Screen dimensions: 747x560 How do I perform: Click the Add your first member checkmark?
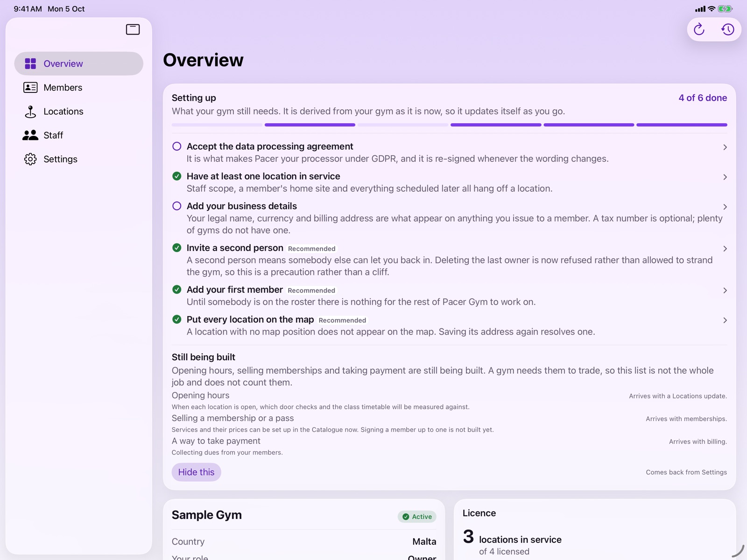tap(177, 289)
